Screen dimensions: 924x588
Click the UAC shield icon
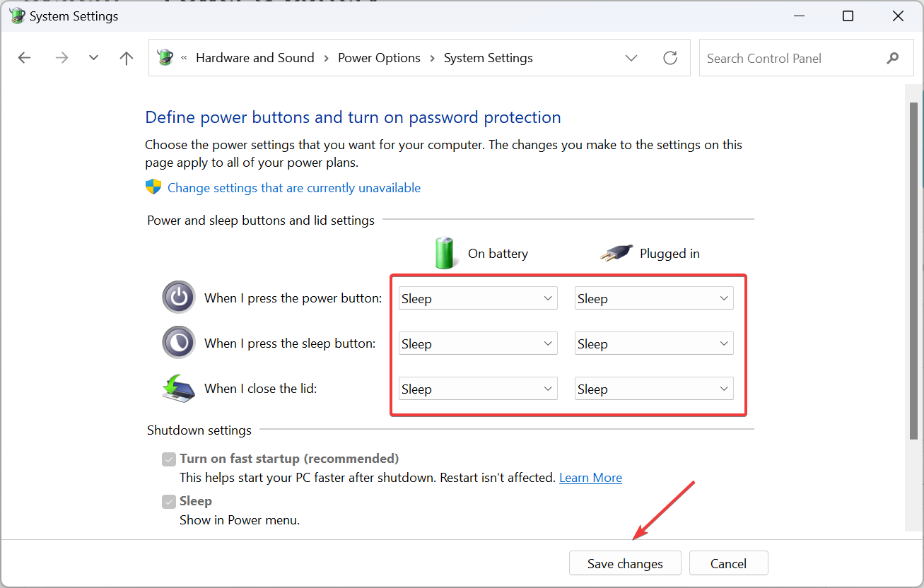[x=153, y=187]
